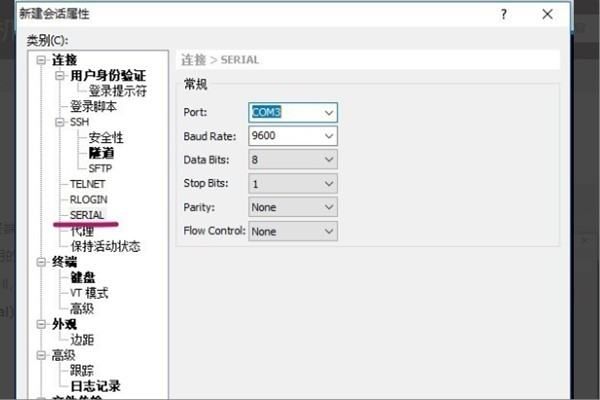Select 键盘 tree item
This screenshot has height=400, width=600.
[83, 278]
